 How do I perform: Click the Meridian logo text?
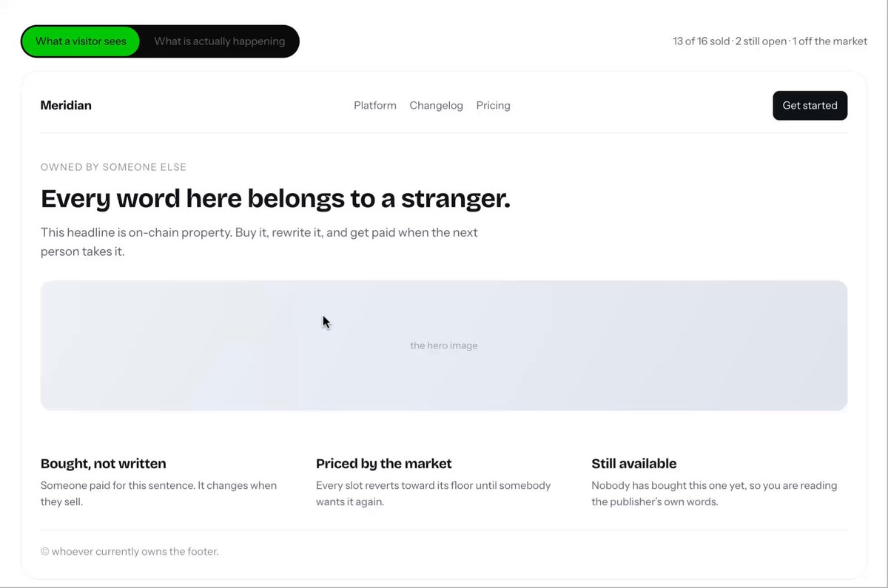point(66,105)
